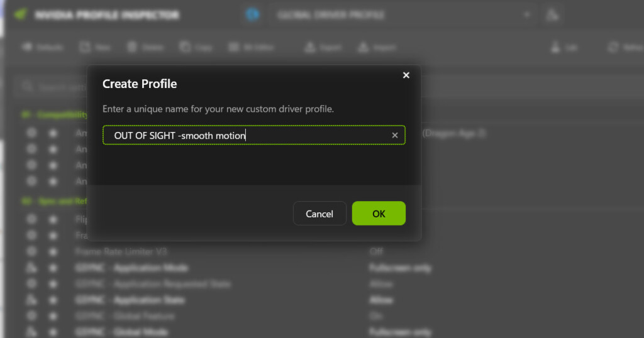
Task: Confirm profile creation with OK button
Action: [379, 214]
